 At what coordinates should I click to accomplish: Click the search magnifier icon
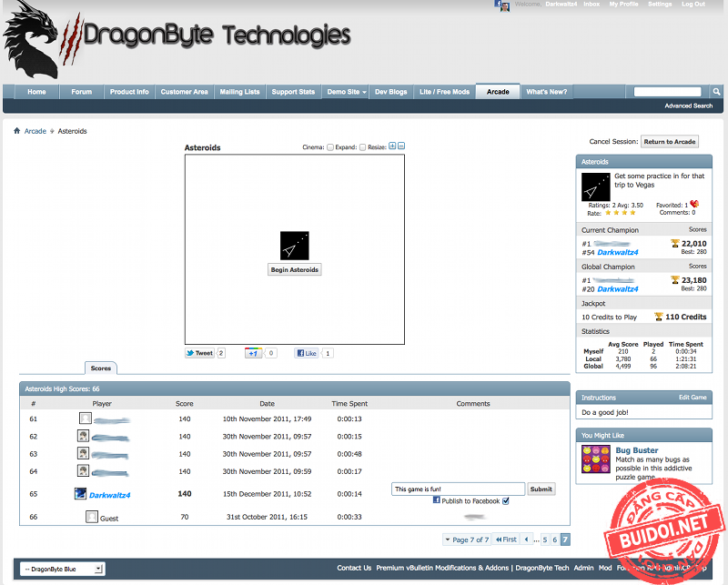(716, 92)
